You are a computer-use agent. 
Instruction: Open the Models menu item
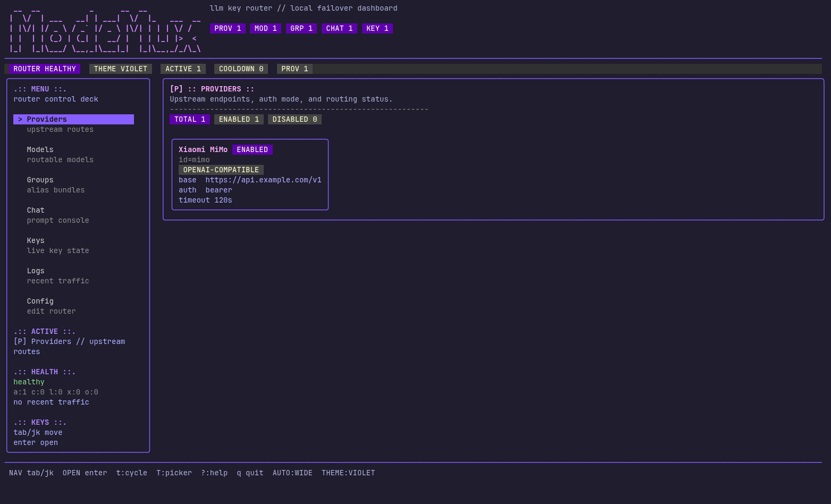coord(40,149)
